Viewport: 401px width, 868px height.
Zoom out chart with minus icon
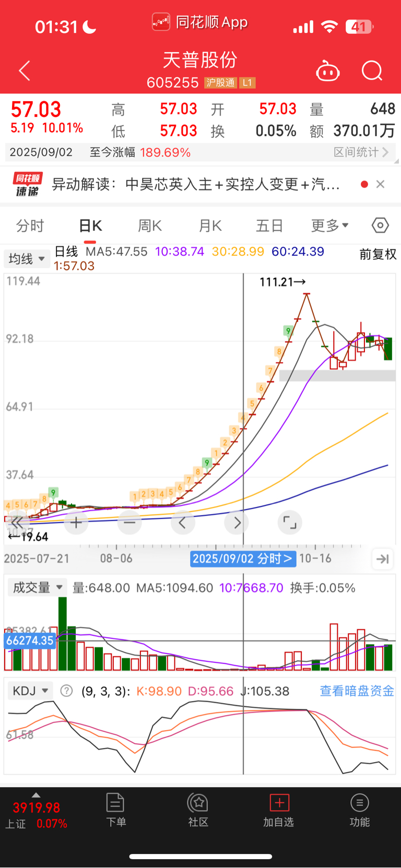click(x=129, y=522)
